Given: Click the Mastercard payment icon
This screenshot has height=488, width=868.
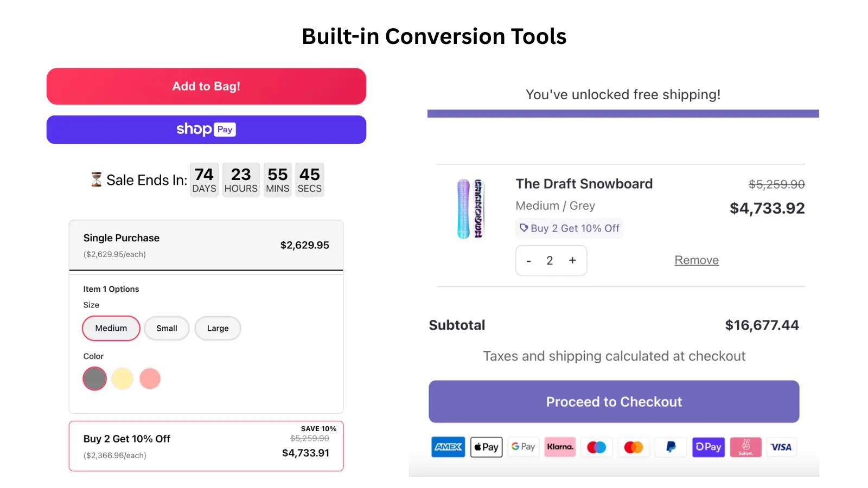Looking at the screenshot, I should coord(634,447).
